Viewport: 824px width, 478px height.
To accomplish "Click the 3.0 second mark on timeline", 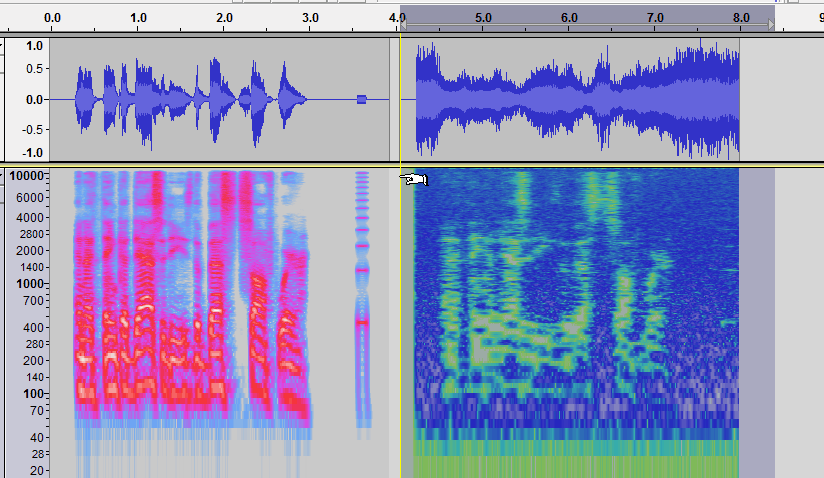I will coord(311,18).
